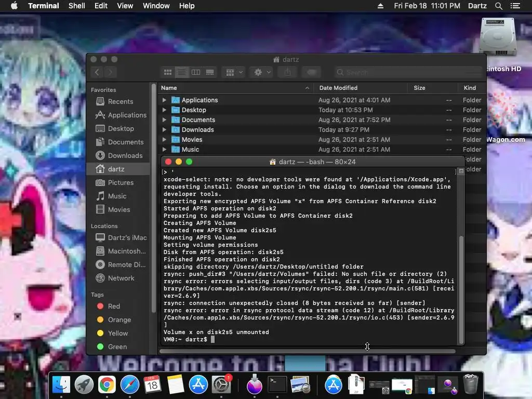Open the View menu
This screenshot has height=399, width=532.
point(125,6)
